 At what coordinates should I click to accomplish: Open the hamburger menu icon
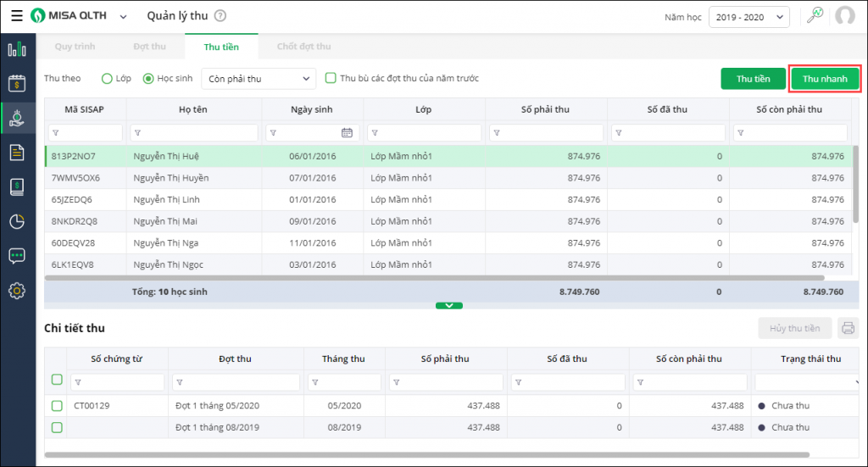pyautogui.click(x=16, y=16)
